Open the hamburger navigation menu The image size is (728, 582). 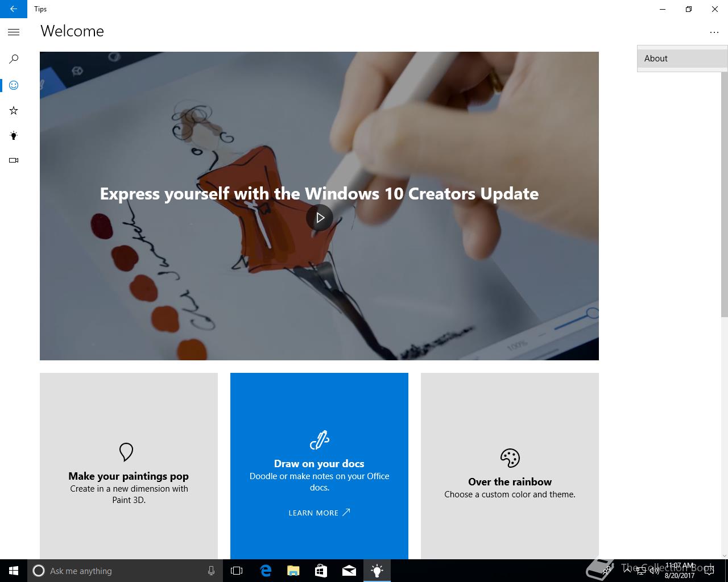[x=14, y=32]
